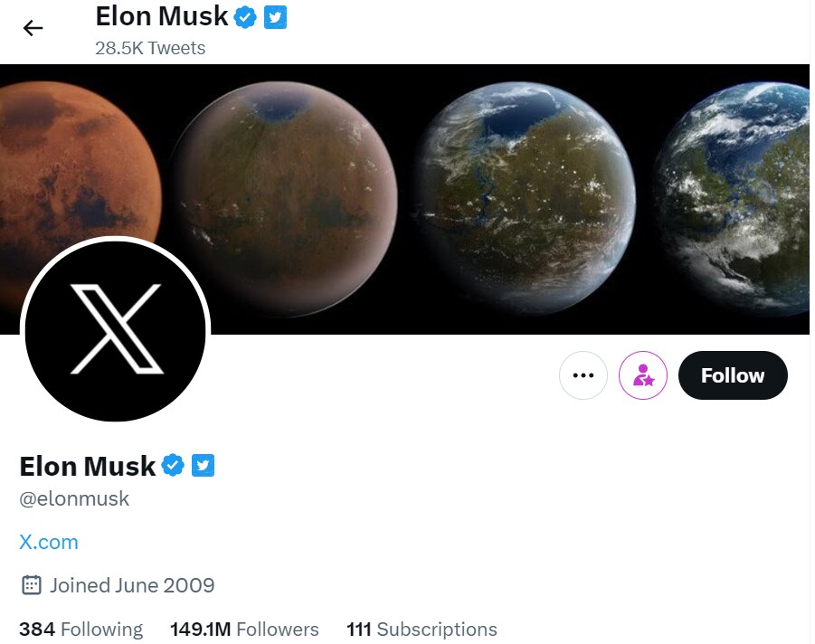Click the 28.5K Tweets count
The height and width of the screenshot is (644, 815).
tap(150, 48)
